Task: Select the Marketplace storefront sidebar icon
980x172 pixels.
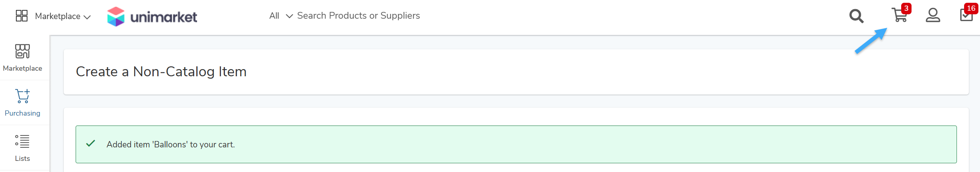Action: pos(22,51)
